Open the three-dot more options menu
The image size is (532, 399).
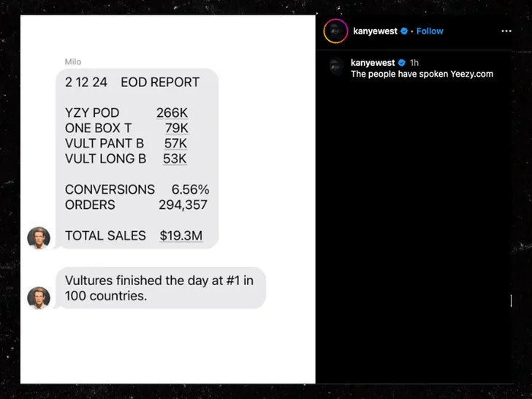point(506,31)
